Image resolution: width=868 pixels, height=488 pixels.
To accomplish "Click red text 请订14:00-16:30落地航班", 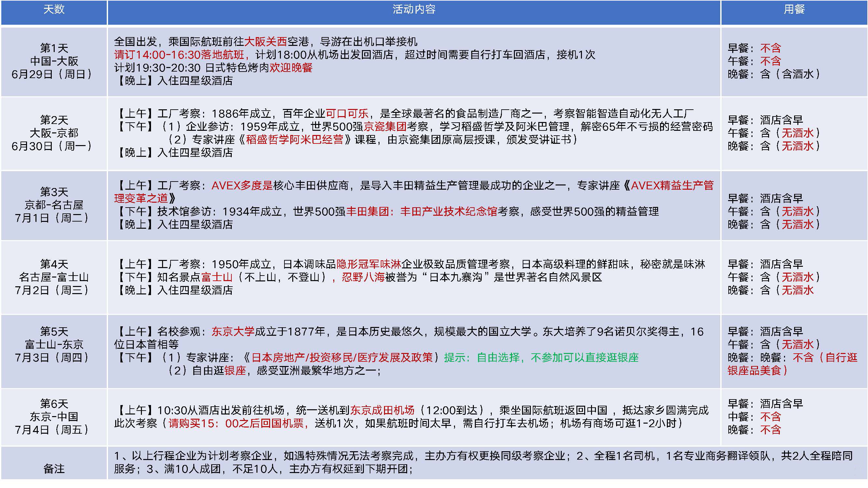I will click(x=181, y=55).
